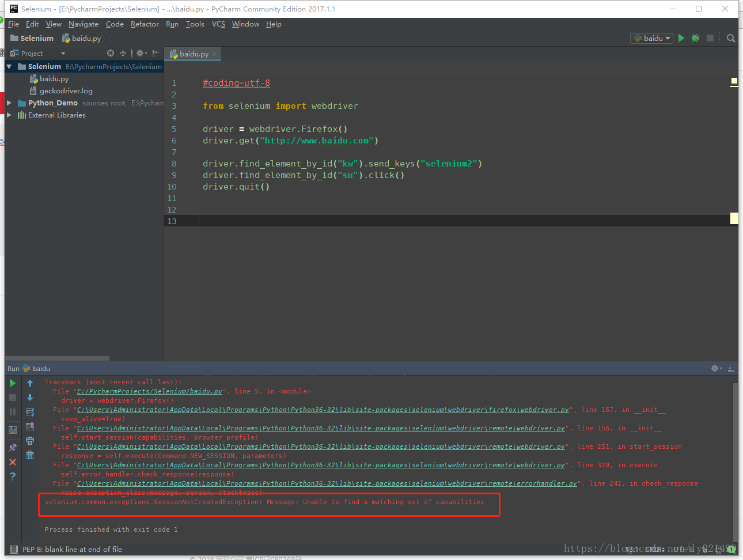Open the Refactor menu
Image resolution: width=743 pixels, height=560 pixels.
click(145, 24)
